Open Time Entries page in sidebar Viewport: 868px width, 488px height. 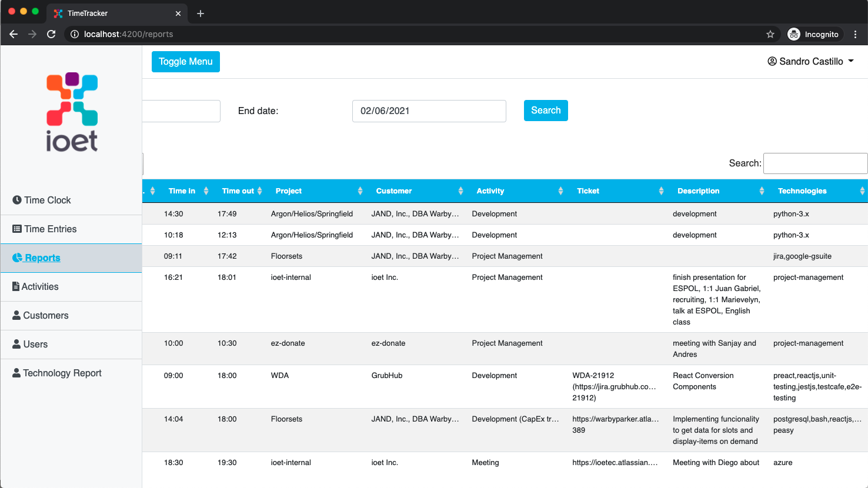tap(71, 229)
